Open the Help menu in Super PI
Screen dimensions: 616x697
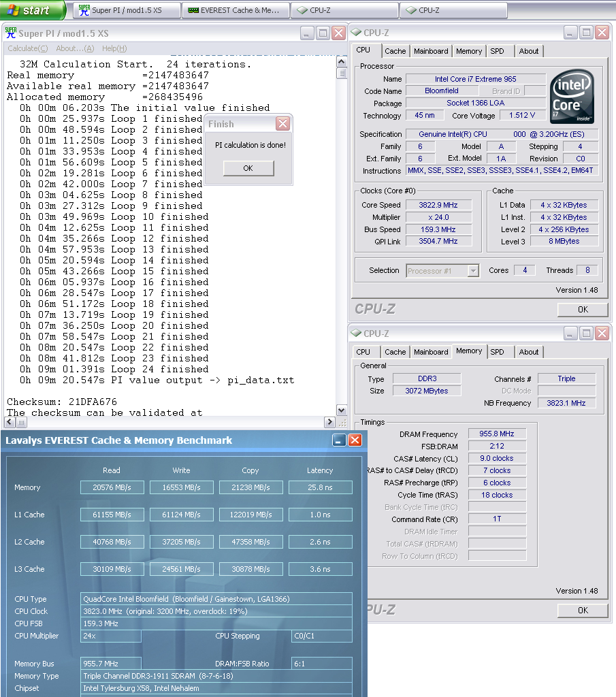point(114,48)
